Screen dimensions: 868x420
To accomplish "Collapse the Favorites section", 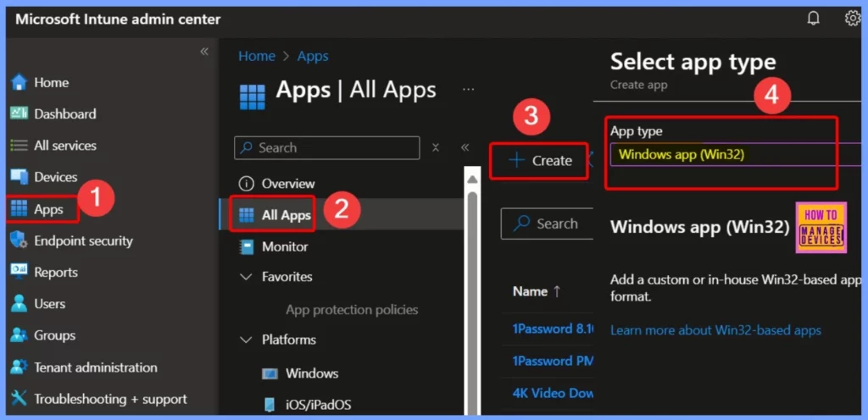I will 246,276.
